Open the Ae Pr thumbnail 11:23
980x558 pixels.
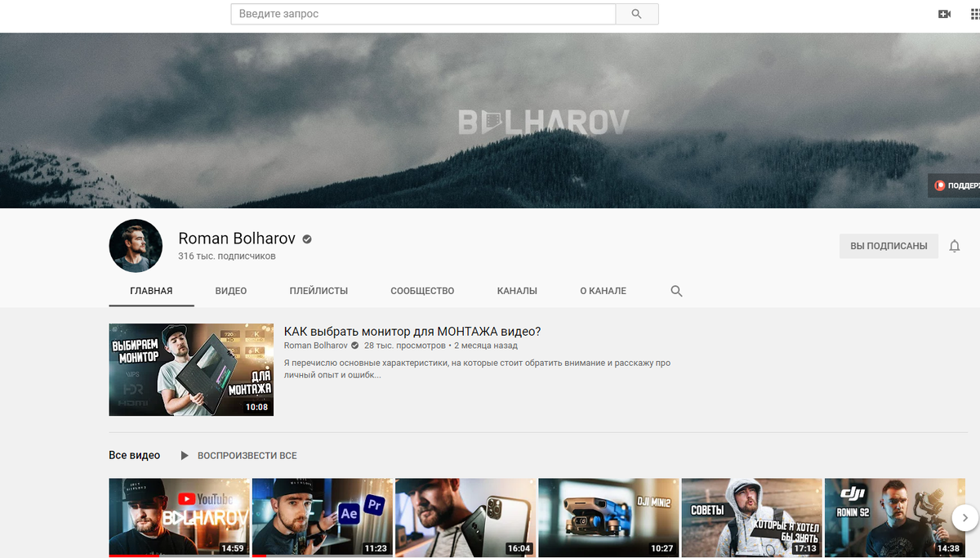(x=323, y=518)
